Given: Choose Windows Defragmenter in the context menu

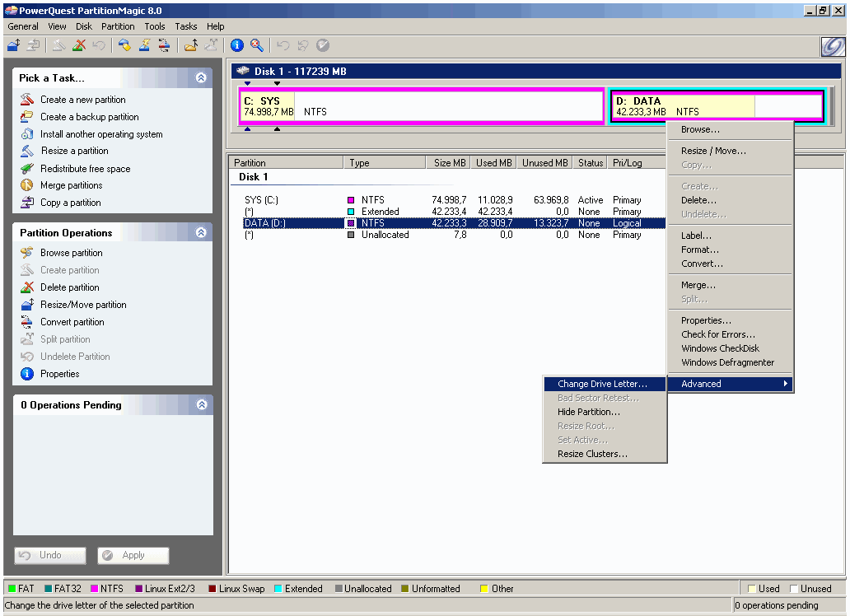Looking at the screenshot, I should click(731, 363).
